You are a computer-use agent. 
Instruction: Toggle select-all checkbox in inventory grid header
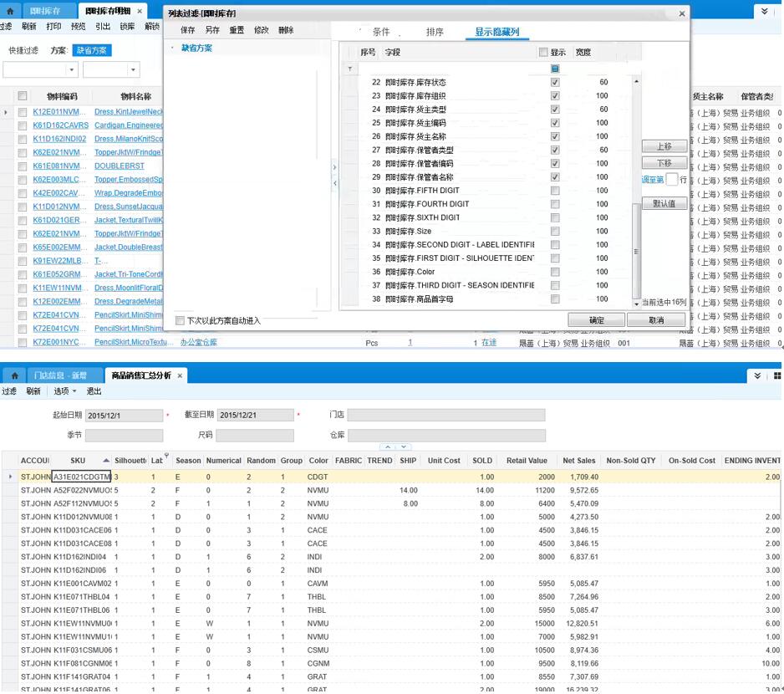pos(22,96)
